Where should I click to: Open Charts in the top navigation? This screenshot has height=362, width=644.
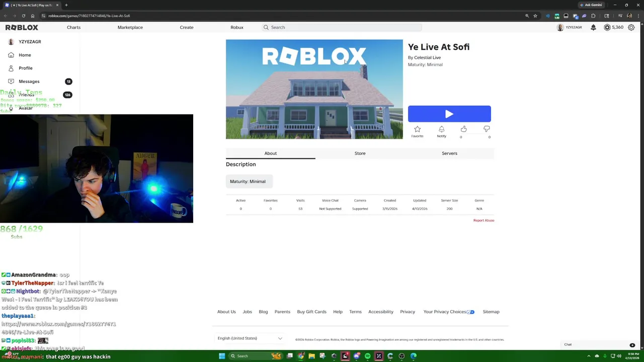coord(73,27)
